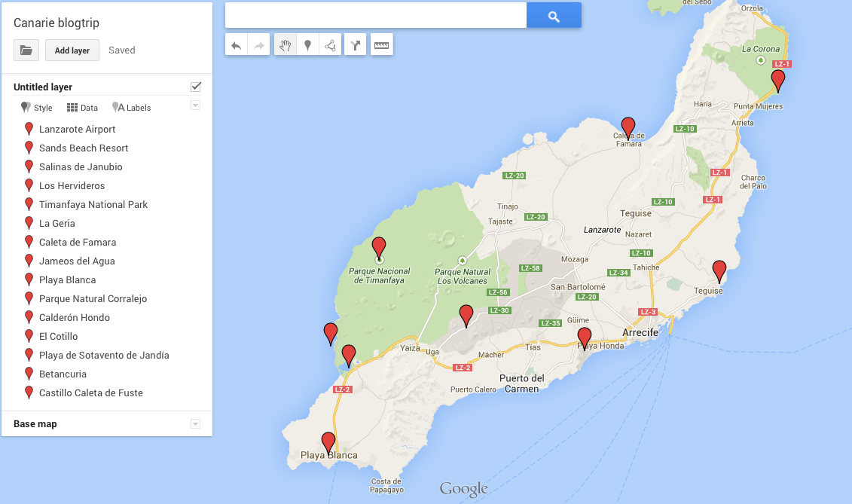Select the map marker above the coastal Teguise label
852x504 pixels.
719,271
